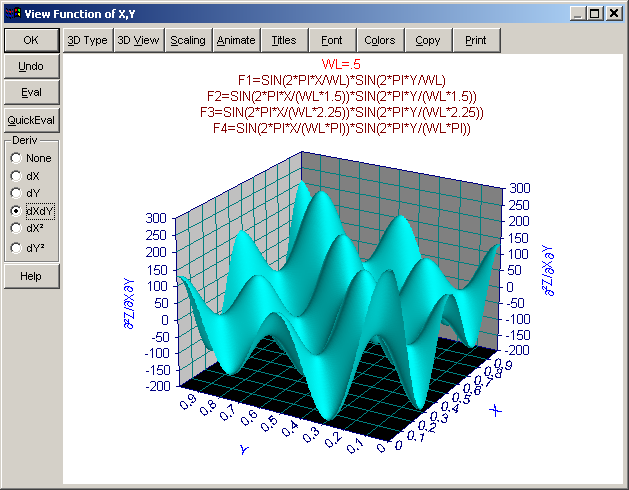Open the 3D Type options

click(x=88, y=40)
